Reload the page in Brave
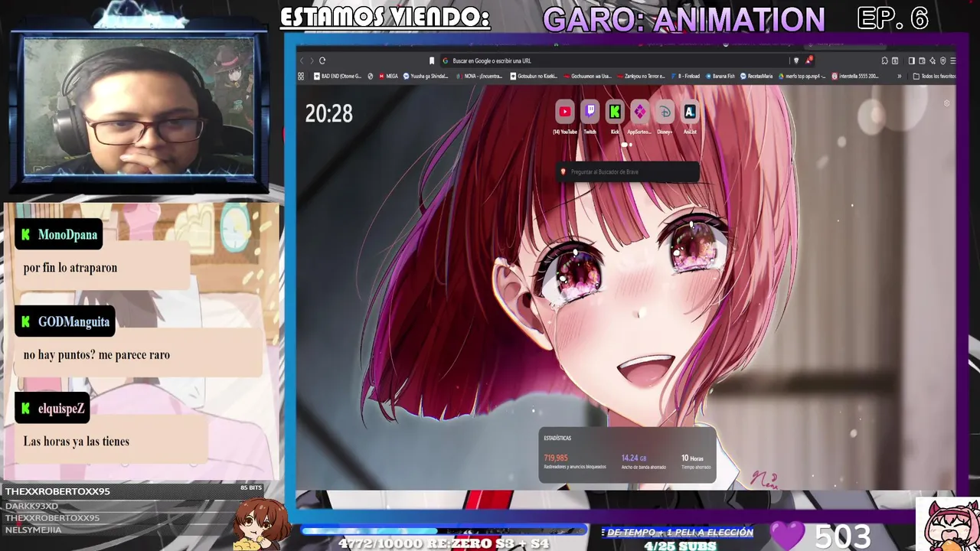The width and height of the screenshot is (980, 551). point(322,60)
